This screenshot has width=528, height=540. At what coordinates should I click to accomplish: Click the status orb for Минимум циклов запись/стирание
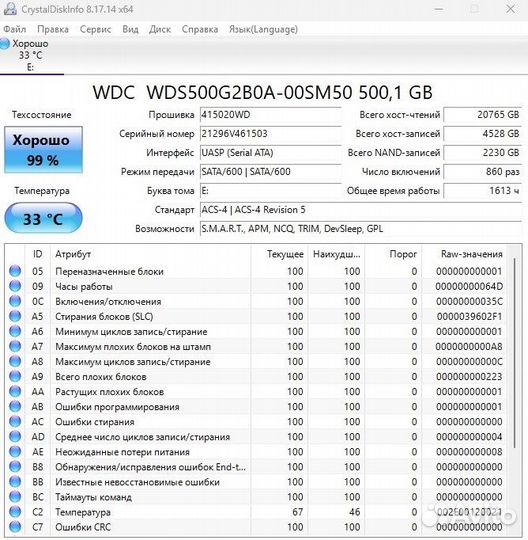point(15,331)
